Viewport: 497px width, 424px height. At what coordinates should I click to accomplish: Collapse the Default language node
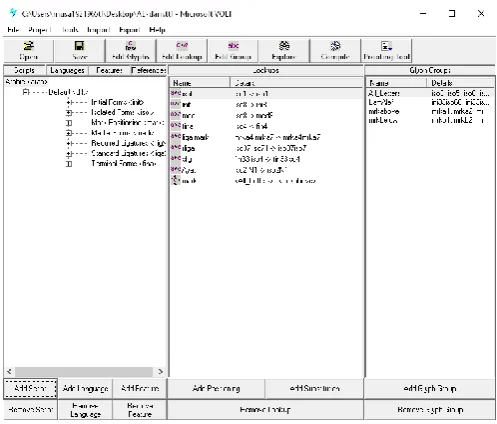[26, 92]
